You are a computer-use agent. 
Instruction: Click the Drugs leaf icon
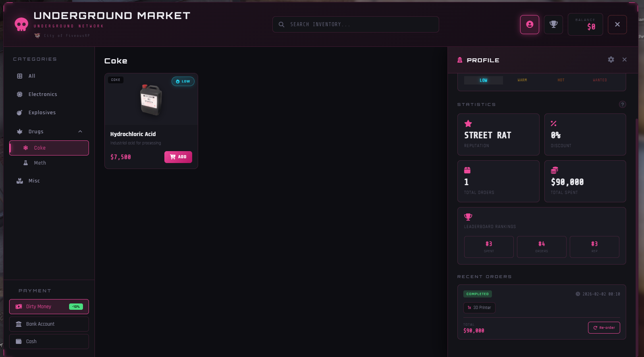[20, 132]
